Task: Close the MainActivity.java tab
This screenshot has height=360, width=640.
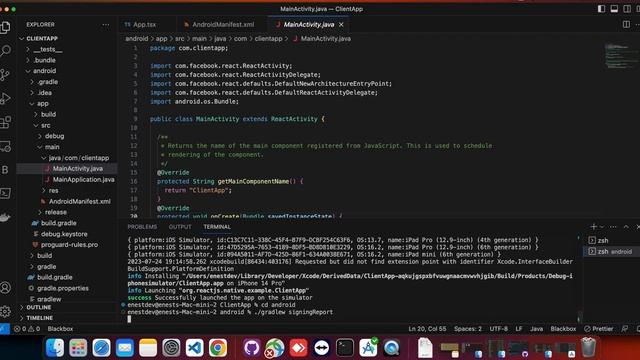Action: pos(341,24)
